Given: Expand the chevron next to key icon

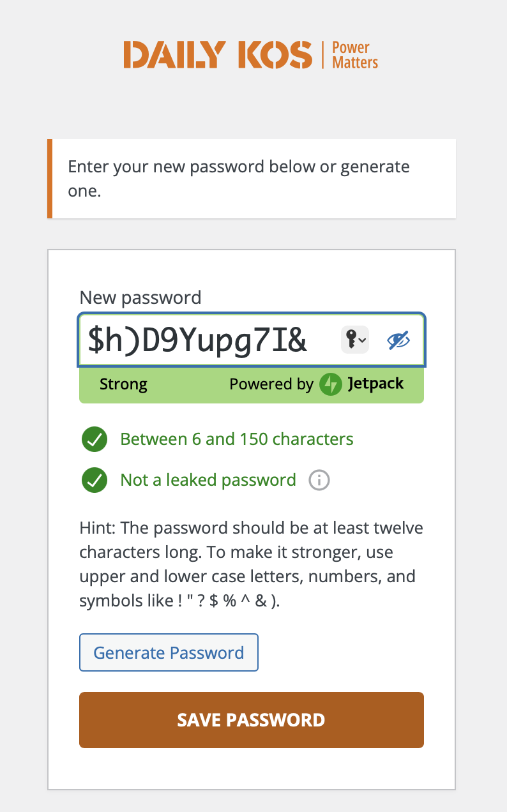Looking at the screenshot, I should 363,340.
